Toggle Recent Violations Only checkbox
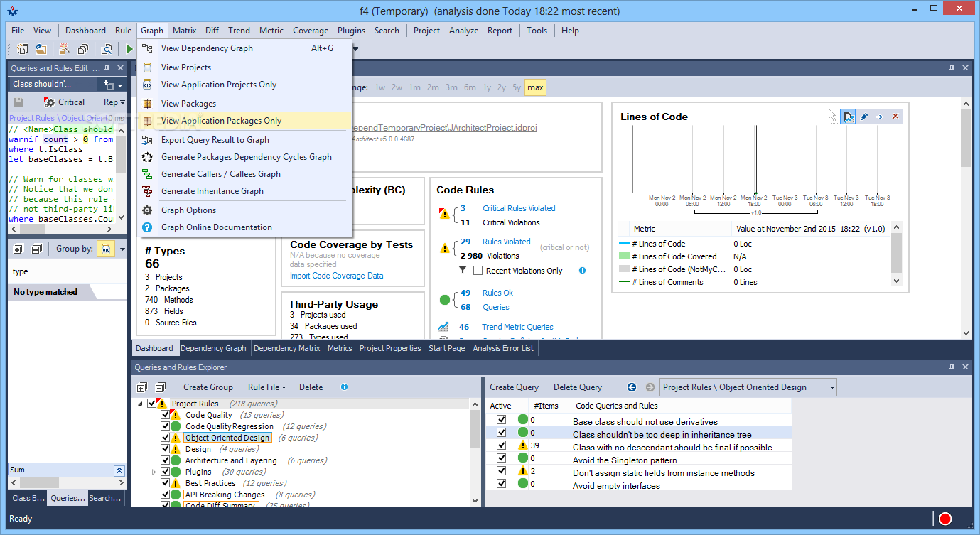Image resolution: width=980 pixels, height=535 pixels. click(478, 271)
